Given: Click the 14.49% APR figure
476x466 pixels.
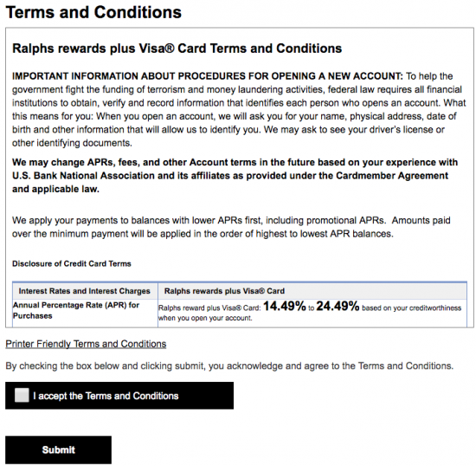Looking at the screenshot, I should [285, 307].
